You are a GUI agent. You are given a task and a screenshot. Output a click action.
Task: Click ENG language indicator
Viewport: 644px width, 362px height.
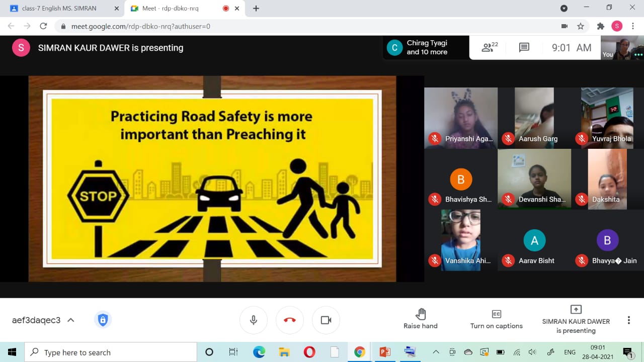[570, 352]
